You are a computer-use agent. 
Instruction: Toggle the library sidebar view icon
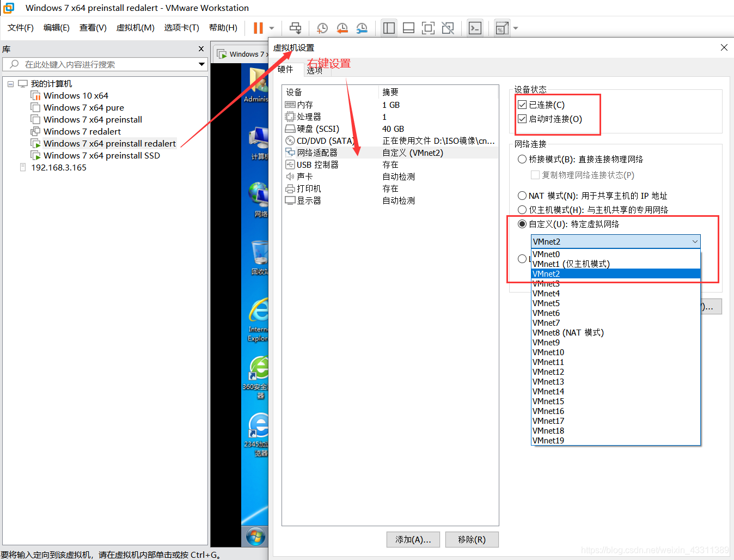[x=389, y=28]
